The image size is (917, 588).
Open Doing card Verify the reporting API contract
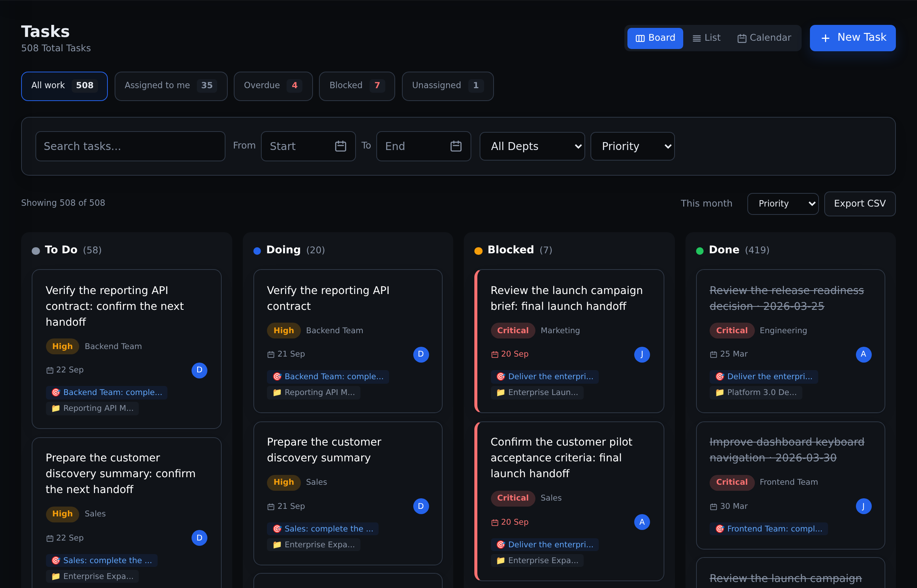348,341
